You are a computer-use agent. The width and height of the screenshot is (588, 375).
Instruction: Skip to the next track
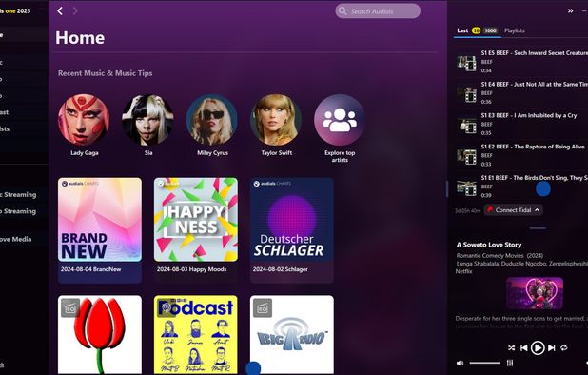551,348
